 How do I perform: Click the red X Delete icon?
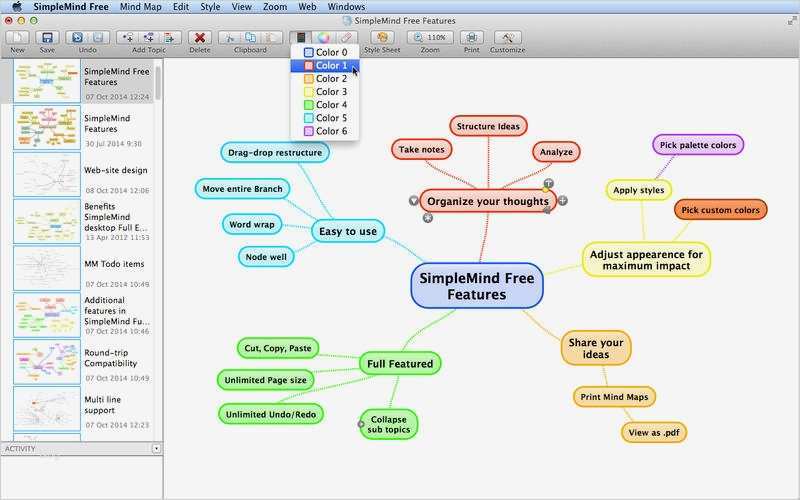(x=199, y=38)
